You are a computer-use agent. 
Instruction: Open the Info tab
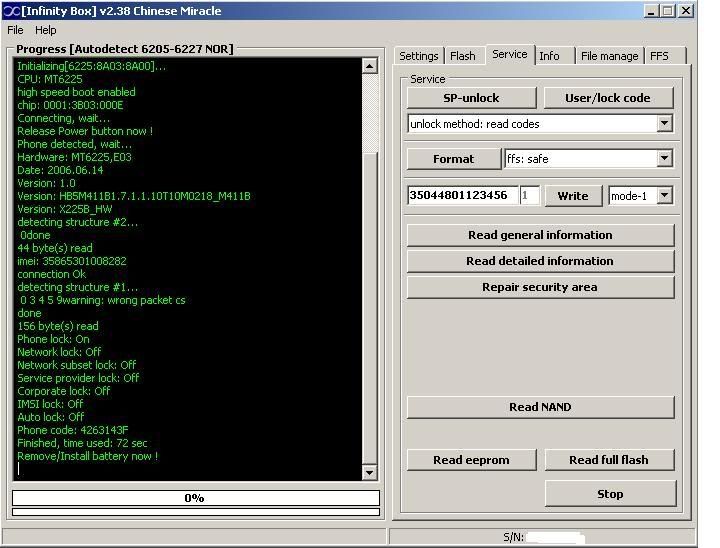pos(549,56)
